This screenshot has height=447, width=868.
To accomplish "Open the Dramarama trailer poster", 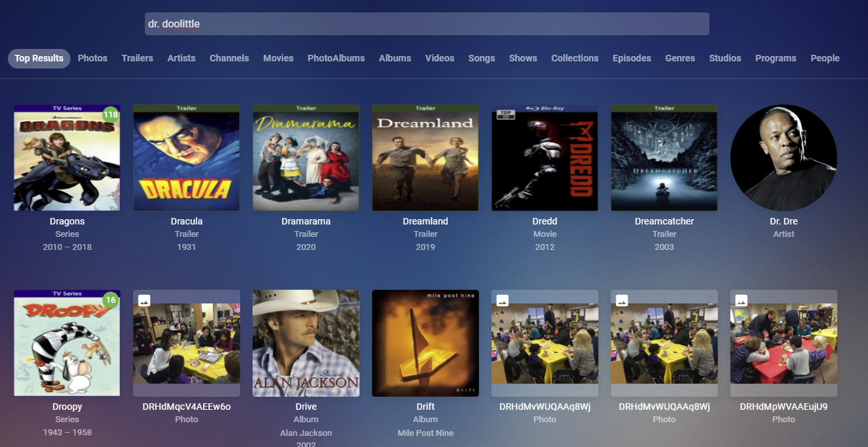I will point(306,158).
